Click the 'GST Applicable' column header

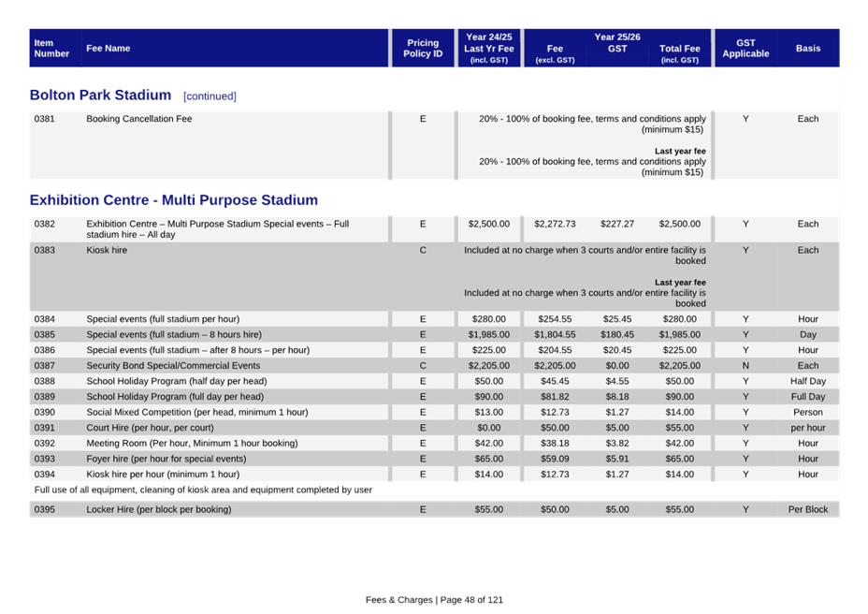pos(745,49)
